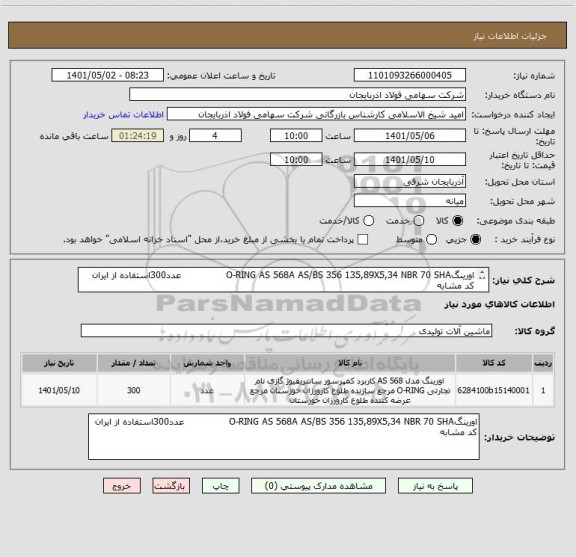Click the پاسخ به نیاز button

(x=435, y=486)
